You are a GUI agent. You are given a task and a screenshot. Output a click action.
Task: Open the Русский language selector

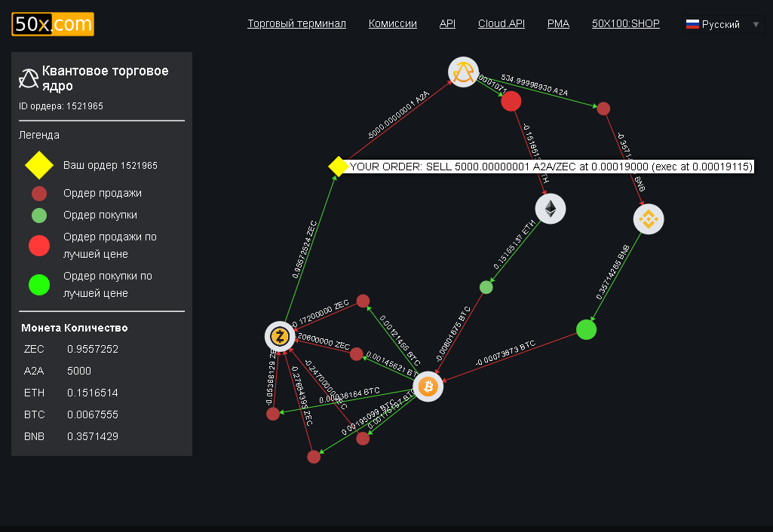pyautogui.click(x=722, y=23)
